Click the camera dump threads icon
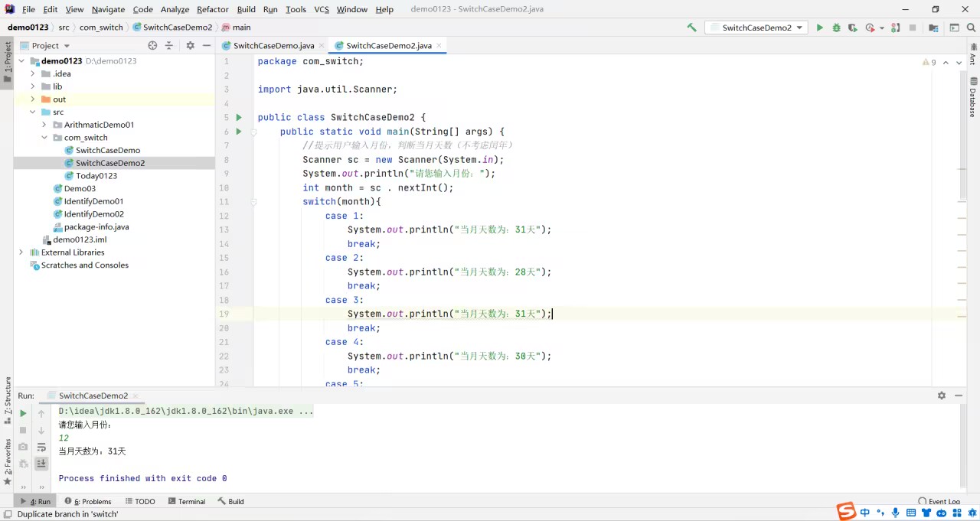The height and width of the screenshot is (521, 980). point(23,447)
